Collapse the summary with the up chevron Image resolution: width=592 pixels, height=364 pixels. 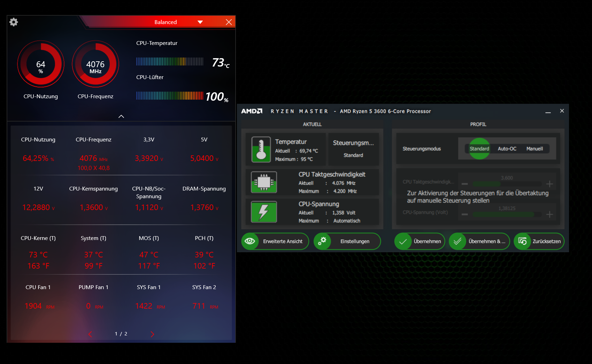tap(121, 116)
